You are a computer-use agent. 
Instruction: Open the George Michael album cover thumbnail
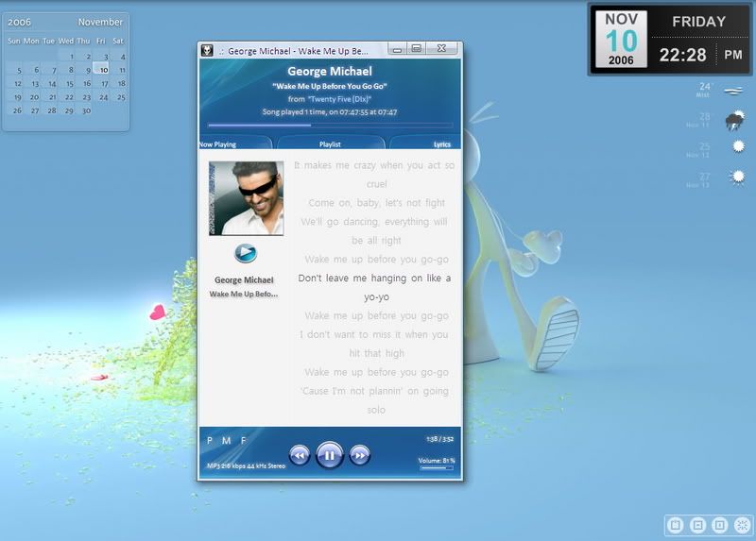point(247,198)
